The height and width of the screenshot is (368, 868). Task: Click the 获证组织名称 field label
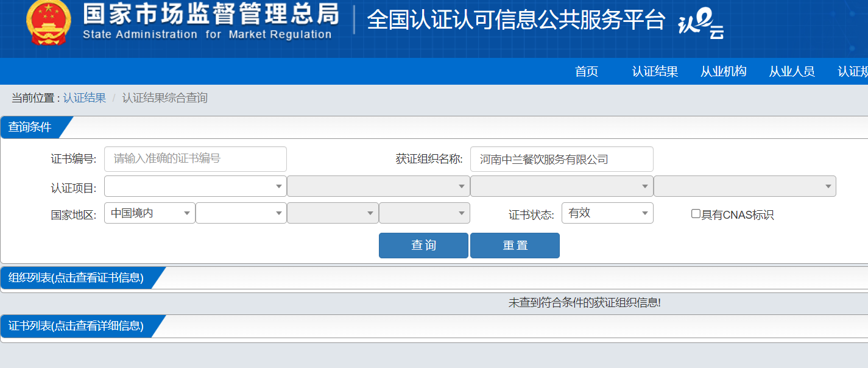429,159
